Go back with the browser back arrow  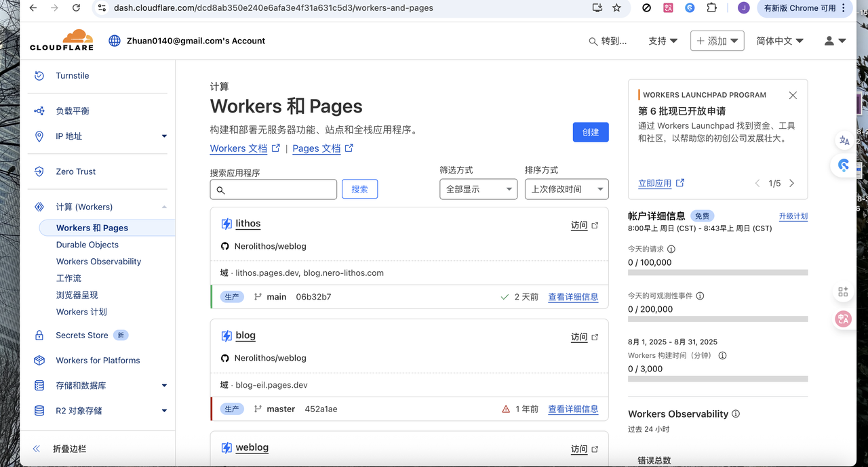point(33,8)
